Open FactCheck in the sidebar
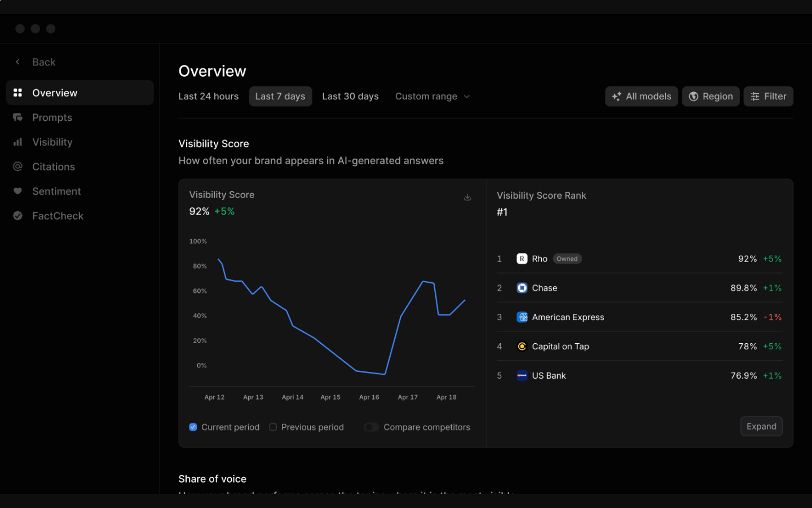 tap(80, 216)
